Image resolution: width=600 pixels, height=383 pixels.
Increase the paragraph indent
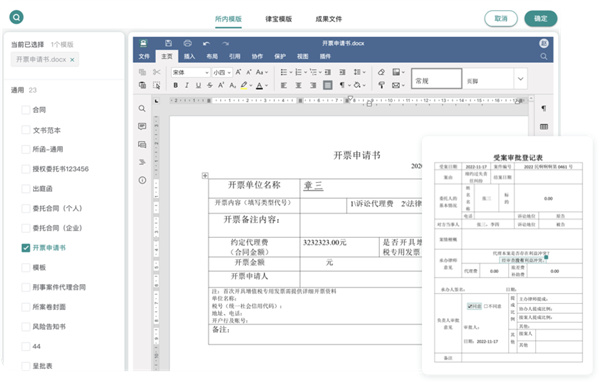click(x=342, y=72)
